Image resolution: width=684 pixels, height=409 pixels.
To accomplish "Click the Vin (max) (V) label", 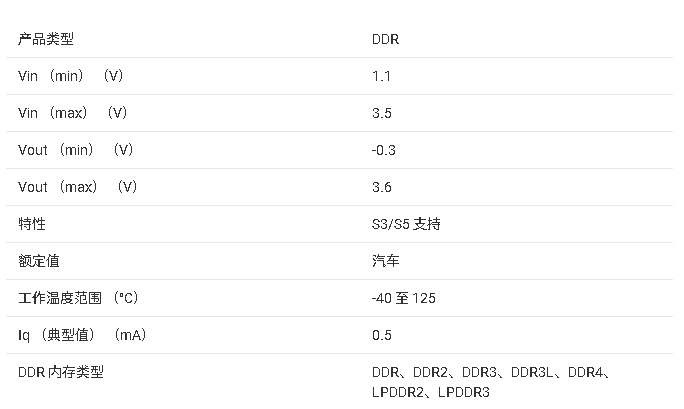I will pyautogui.click(x=72, y=113).
